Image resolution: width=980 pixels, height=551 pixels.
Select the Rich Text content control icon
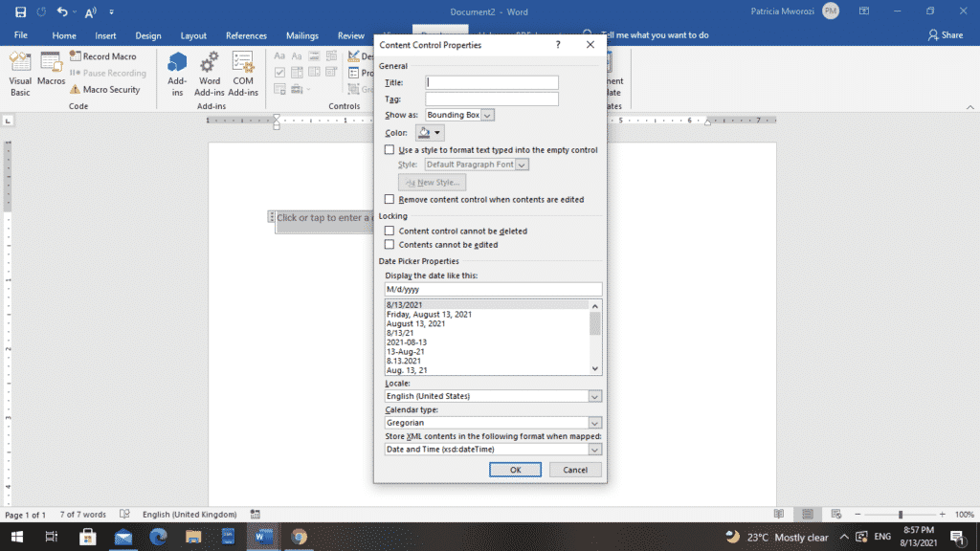pyautogui.click(x=280, y=55)
